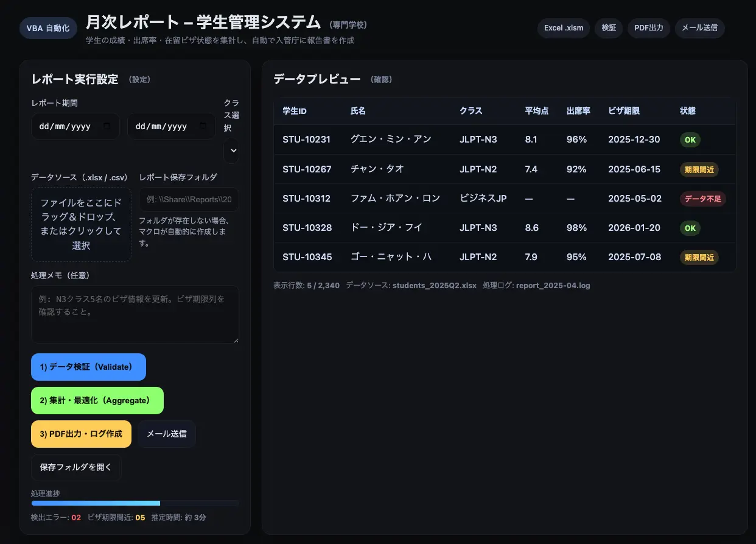Select student ID STU-10312
Image resolution: width=756 pixels, height=544 pixels.
(306, 198)
